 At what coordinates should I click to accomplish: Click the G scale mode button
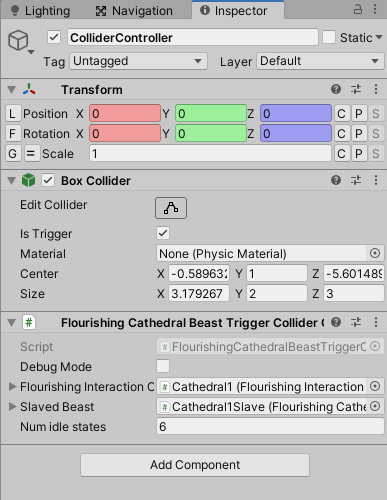pos(13,154)
